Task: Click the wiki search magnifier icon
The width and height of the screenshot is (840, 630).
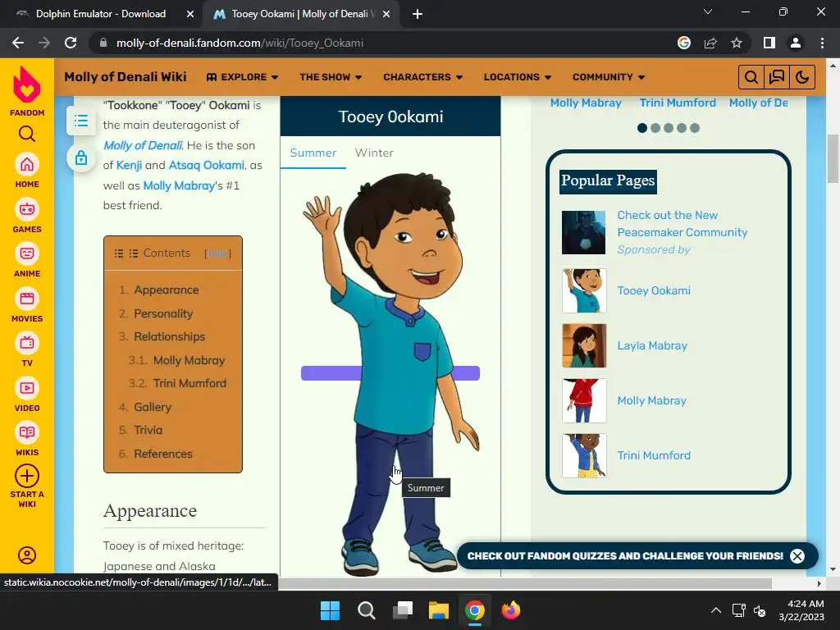Action: click(751, 77)
